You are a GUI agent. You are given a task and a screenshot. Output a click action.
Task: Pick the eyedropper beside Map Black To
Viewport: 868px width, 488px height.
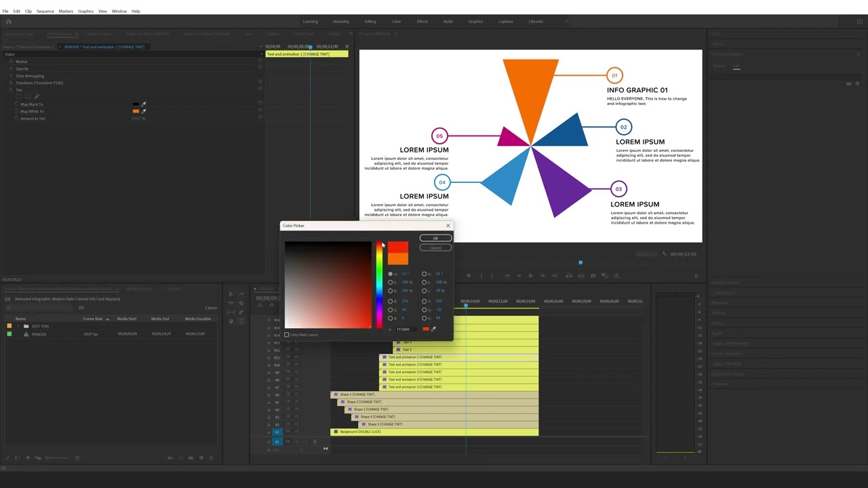pyautogui.click(x=143, y=104)
